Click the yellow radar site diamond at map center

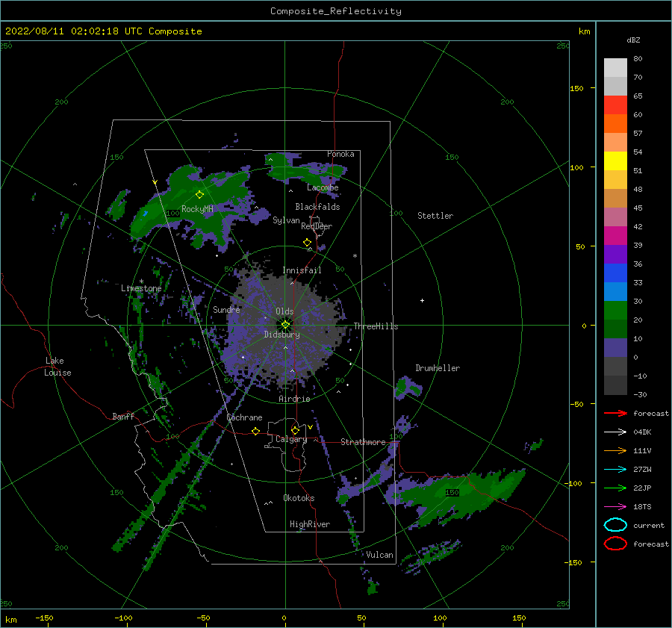pyautogui.click(x=285, y=325)
